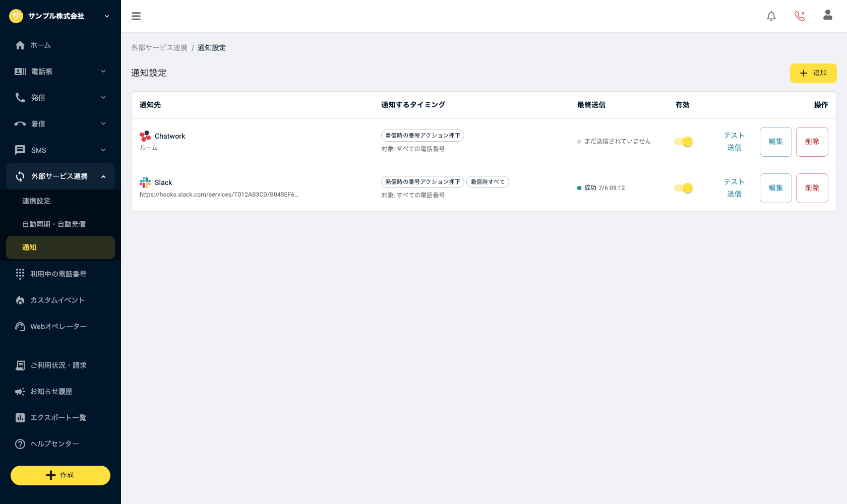The width and height of the screenshot is (847, 504).
Task: Open ヘルプセンター menu item
Action: pyautogui.click(x=60, y=444)
